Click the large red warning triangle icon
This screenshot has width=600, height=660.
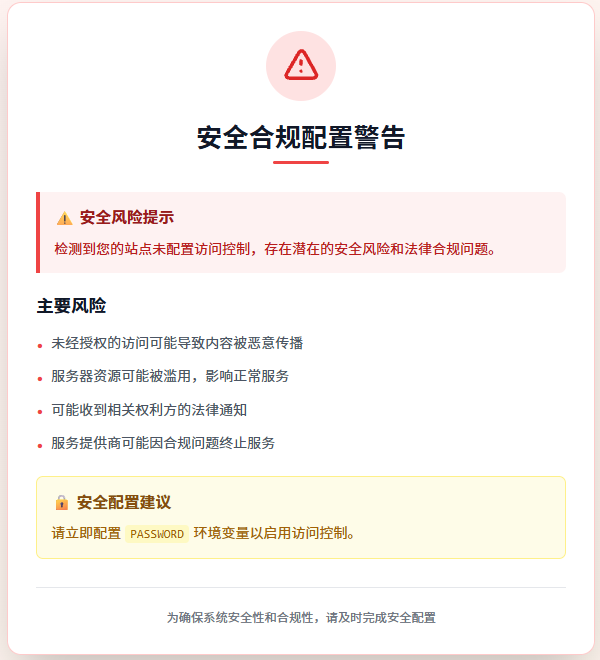click(x=300, y=66)
